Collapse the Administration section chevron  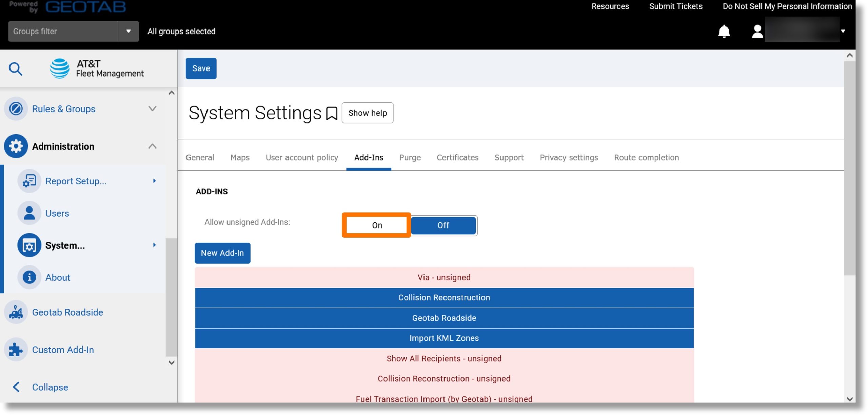(x=153, y=146)
